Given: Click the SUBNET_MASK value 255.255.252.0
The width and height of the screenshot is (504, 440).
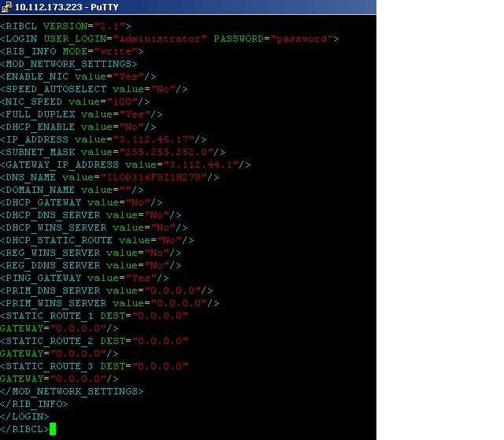Looking at the screenshot, I should click(166, 152).
